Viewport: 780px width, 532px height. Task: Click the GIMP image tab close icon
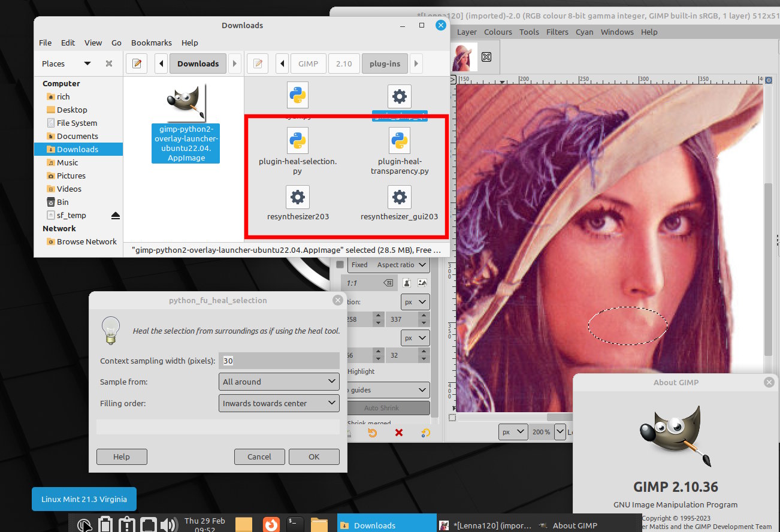486,56
